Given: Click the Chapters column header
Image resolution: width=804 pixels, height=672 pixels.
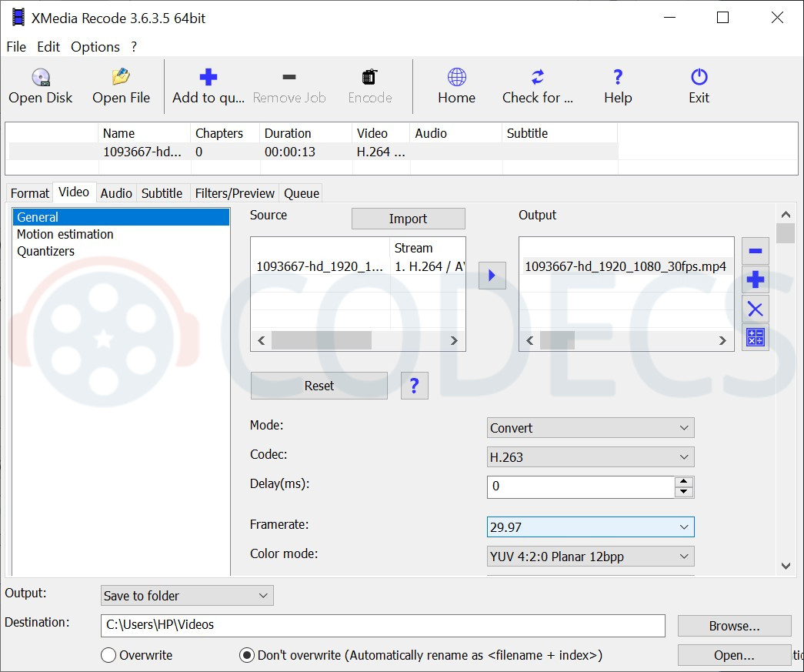Looking at the screenshot, I should pos(225,133).
